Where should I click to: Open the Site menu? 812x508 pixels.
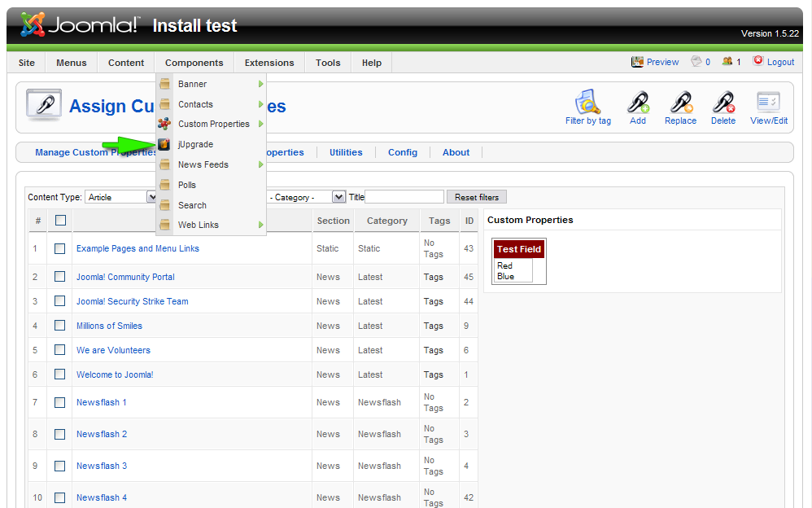point(26,63)
